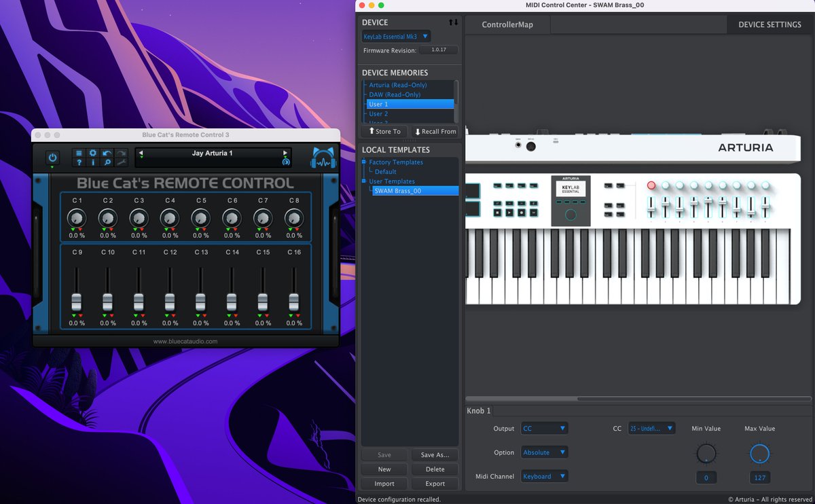The height and width of the screenshot is (504, 815).
Task: Toggle the Blue Cat power bypass button
Action: (52, 158)
